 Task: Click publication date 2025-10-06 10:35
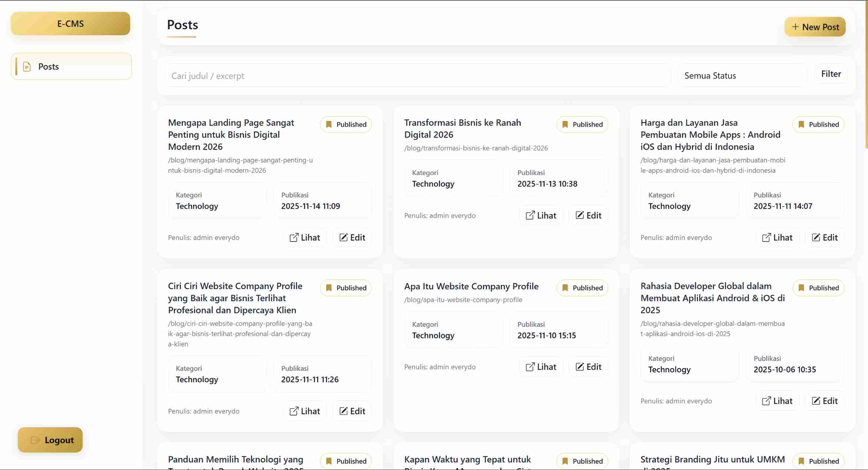(785, 369)
